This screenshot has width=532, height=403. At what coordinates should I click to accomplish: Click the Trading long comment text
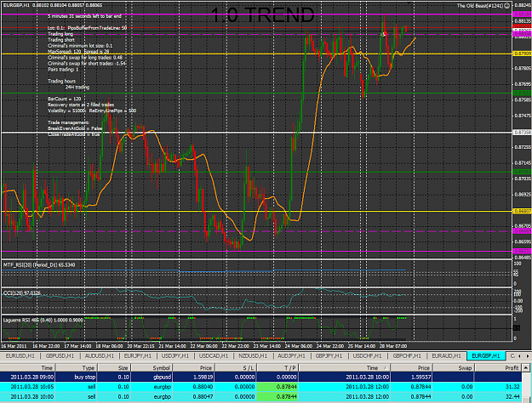coord(60,34)
